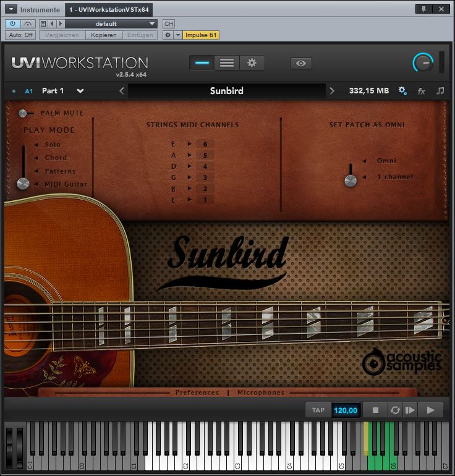Toggle the sync loop arrows button
455x476 pixels.
point(395,410)
